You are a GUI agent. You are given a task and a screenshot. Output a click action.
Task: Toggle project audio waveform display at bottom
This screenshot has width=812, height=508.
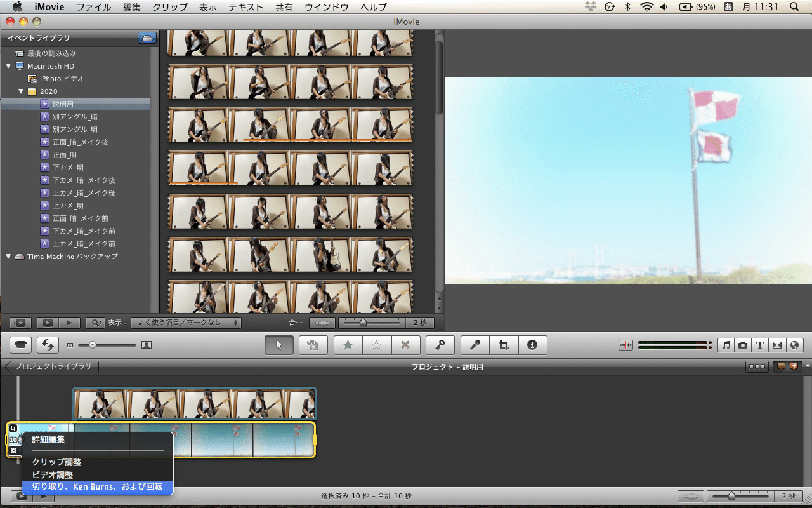[691, 496]
